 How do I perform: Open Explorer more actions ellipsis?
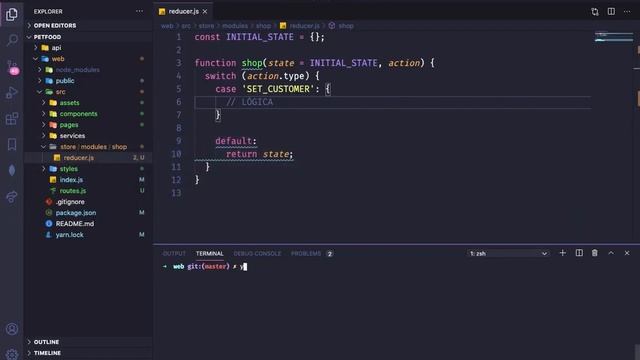(x=140, y=11)
